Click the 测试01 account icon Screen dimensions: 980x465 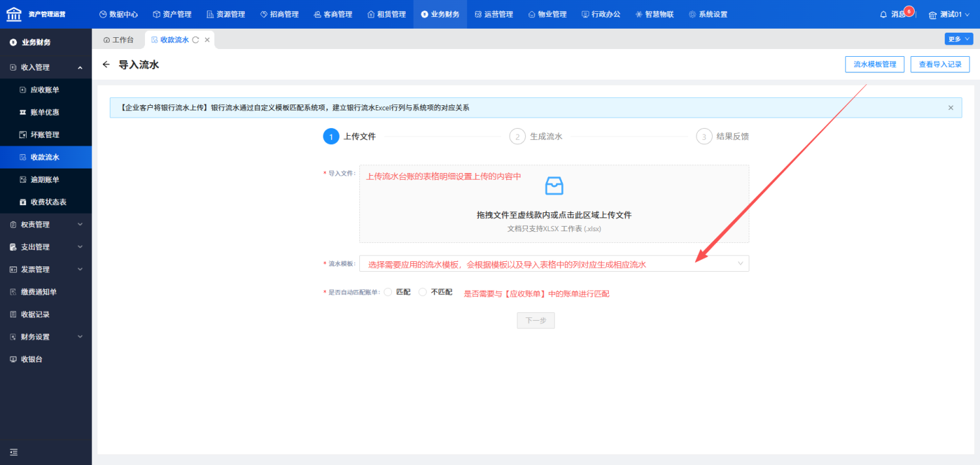pyautogui.click(x=933, y=14)
